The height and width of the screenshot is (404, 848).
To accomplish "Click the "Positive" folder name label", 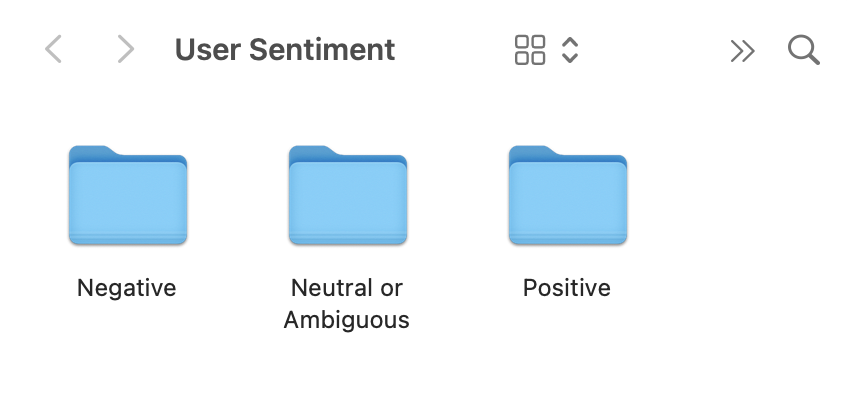I will (x=567, y=288).
